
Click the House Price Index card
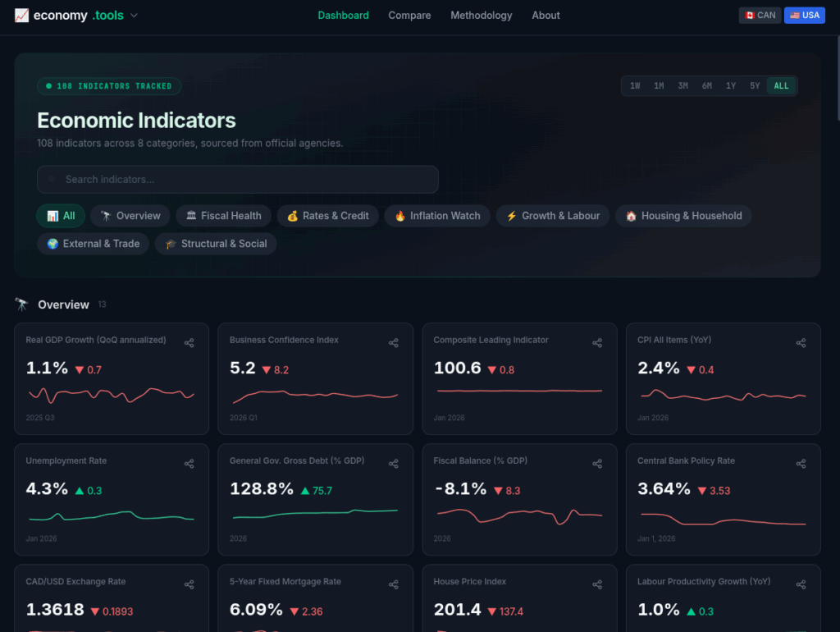[518, 599]
